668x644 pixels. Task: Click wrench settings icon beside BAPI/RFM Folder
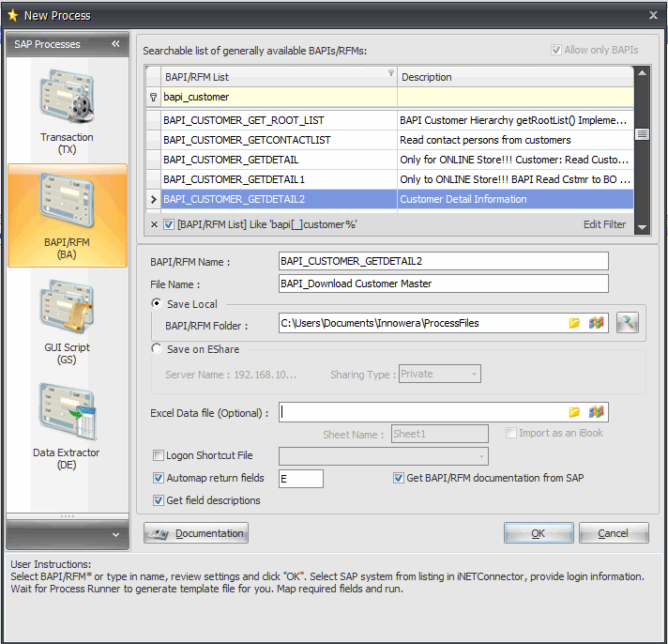(x=628, y=323)
